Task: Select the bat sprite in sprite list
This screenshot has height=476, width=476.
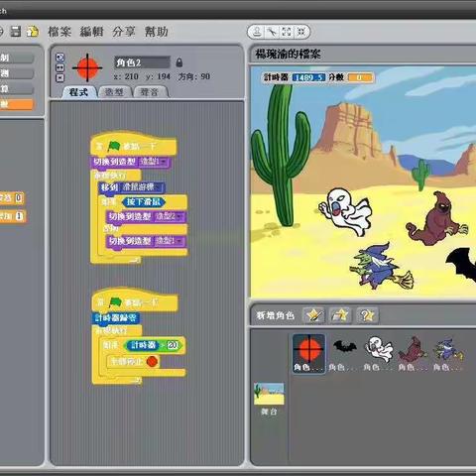Action: pos(344,353)
